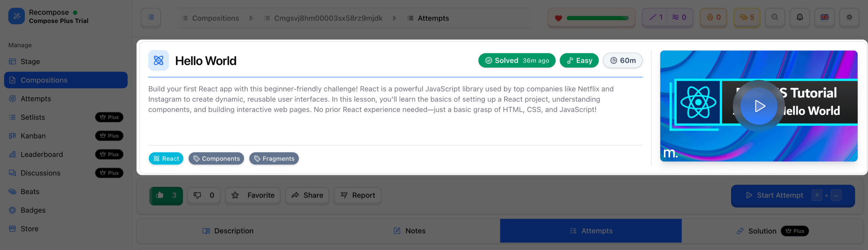This screenshot has height=250, width=868.
Task: Select the React tag chip
Action: (166, 158)
